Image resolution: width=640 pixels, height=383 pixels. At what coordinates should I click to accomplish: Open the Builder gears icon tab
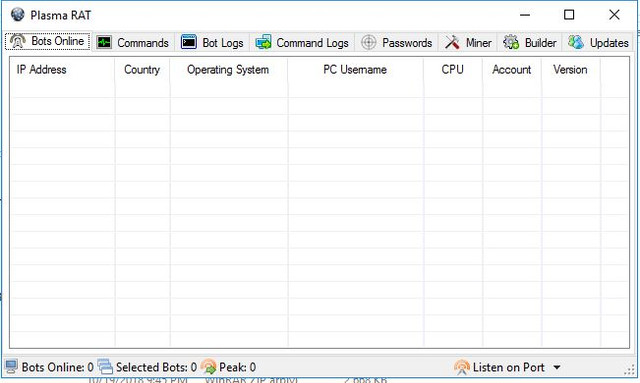(530, 42)
